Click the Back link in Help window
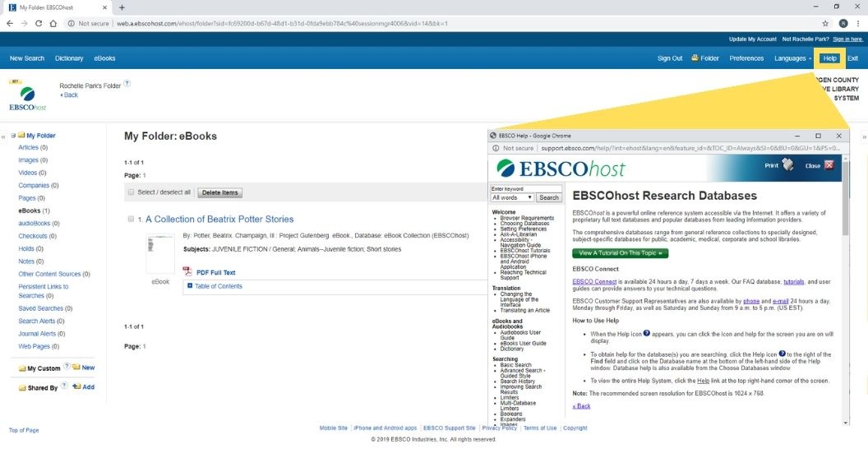Image resolution: width=868 pixels, height=467 pixels. (x=581, y=405)
